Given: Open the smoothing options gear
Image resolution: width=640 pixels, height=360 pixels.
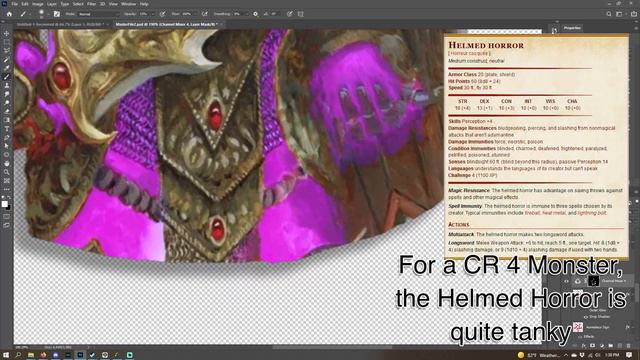Looking at the screenshot, I should 256,14.
